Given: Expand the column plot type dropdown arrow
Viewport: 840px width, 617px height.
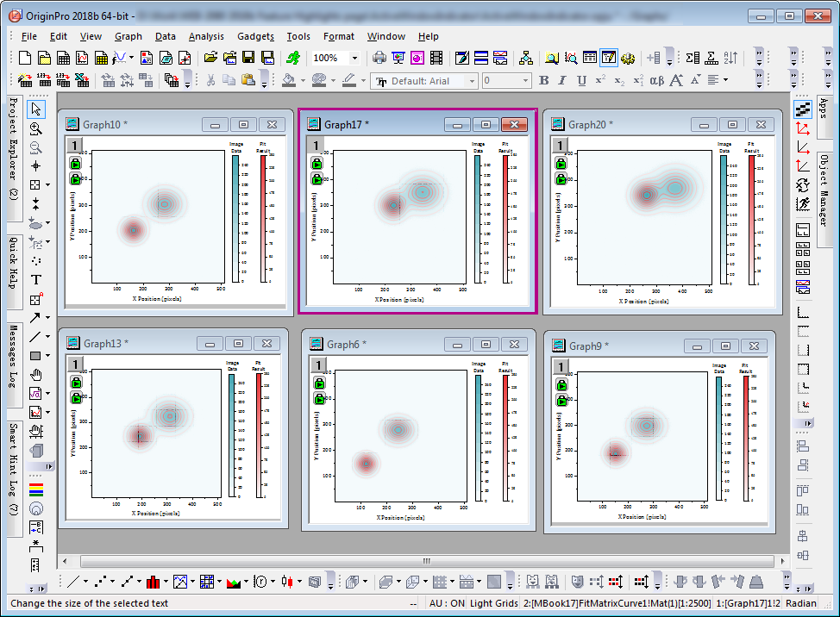Looking at the screenshot, I should (x=166, y=582).
